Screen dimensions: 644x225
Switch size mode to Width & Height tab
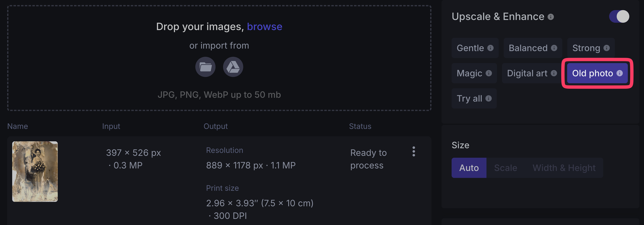click(x=564, y=168)
